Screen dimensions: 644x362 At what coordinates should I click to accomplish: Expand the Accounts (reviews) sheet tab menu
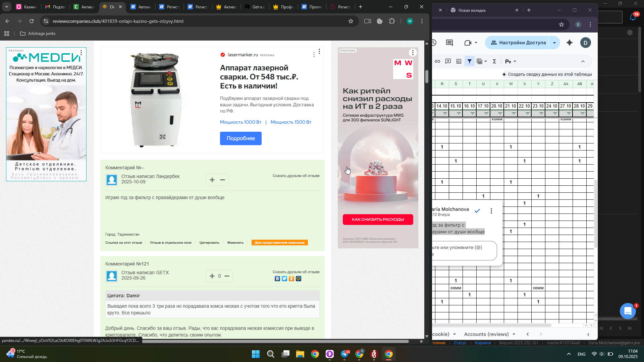[x=514, y=334]
